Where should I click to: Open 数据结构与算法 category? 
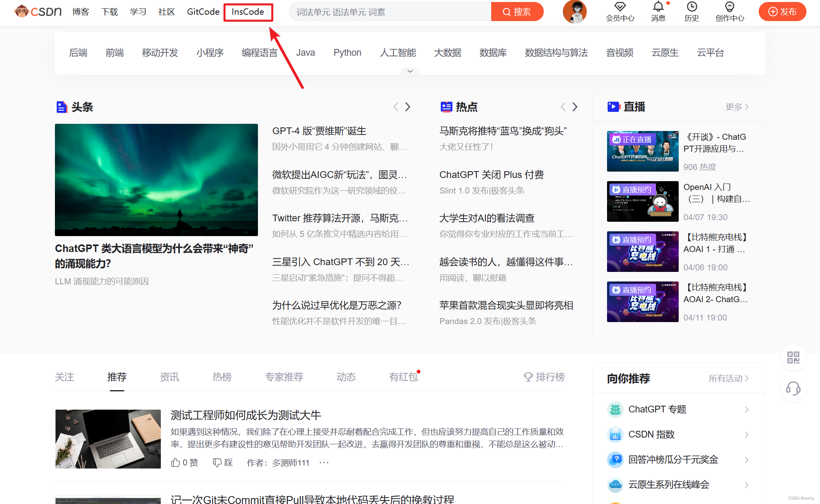tap(556, 53)
